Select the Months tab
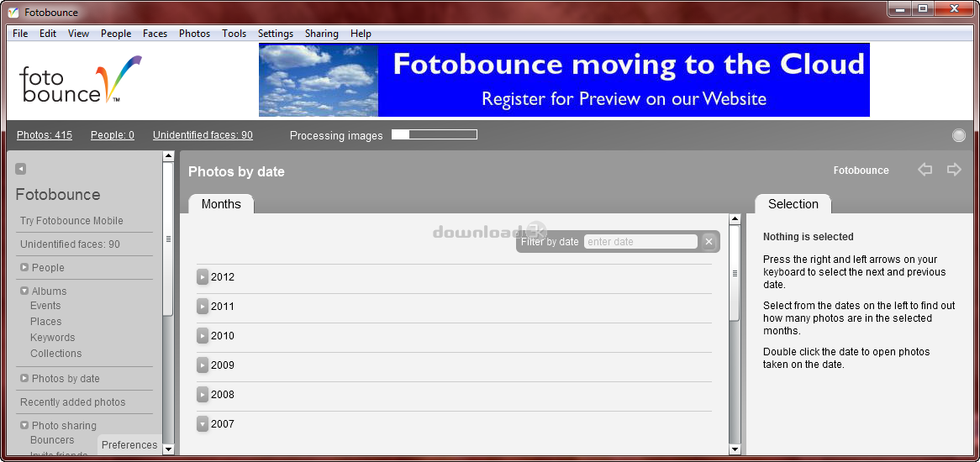 pos(221,204)
